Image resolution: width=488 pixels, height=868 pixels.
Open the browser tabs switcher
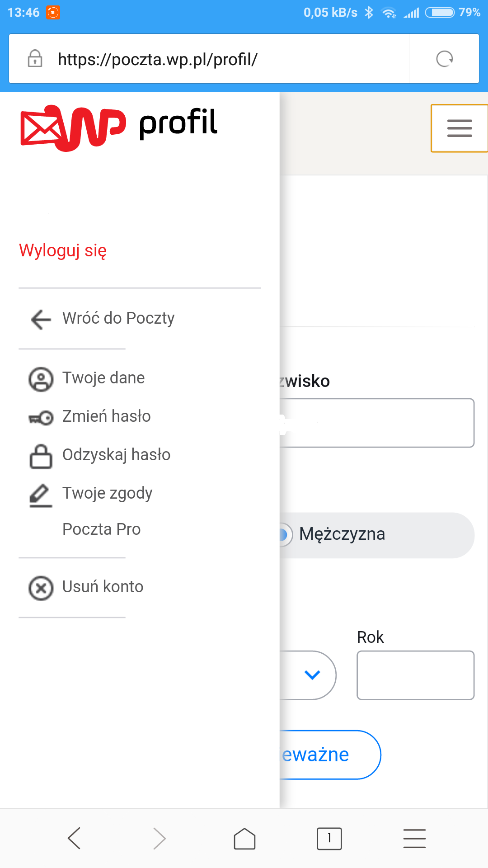[x=329, y=839]
